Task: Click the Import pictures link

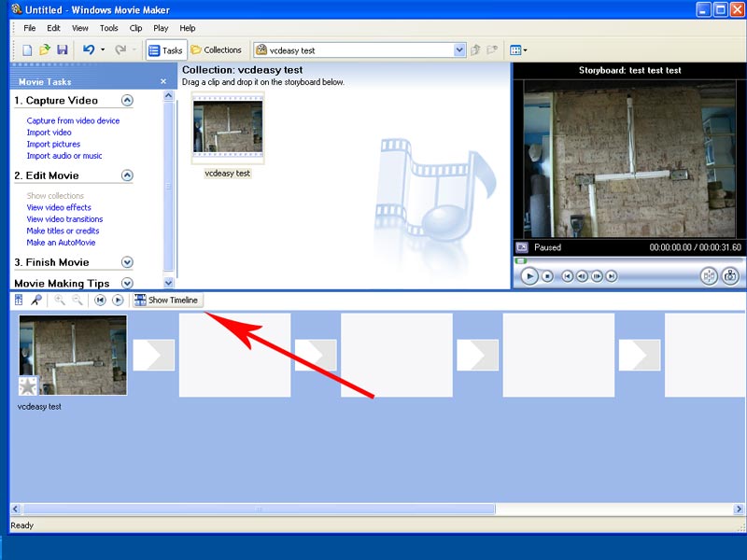Action: (53, 144)
